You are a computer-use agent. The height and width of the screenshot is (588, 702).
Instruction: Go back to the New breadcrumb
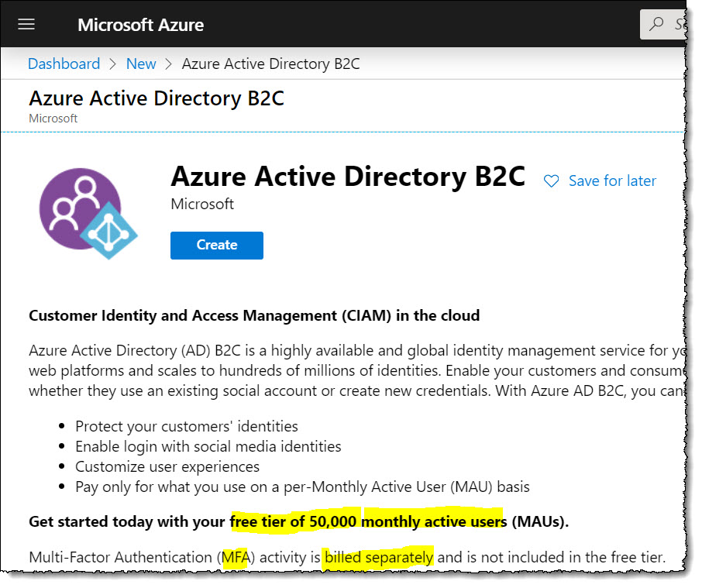141,64
